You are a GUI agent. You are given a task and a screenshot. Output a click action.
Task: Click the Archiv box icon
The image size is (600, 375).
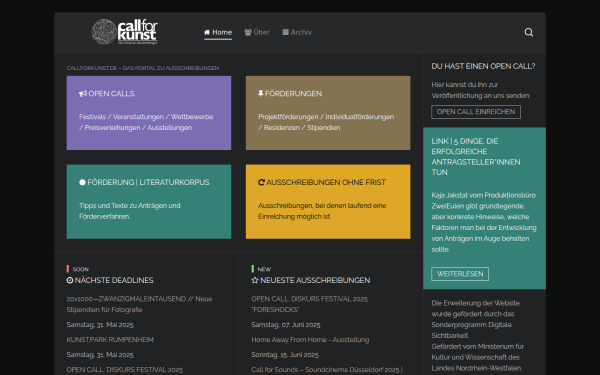click(x=285, y=32)
